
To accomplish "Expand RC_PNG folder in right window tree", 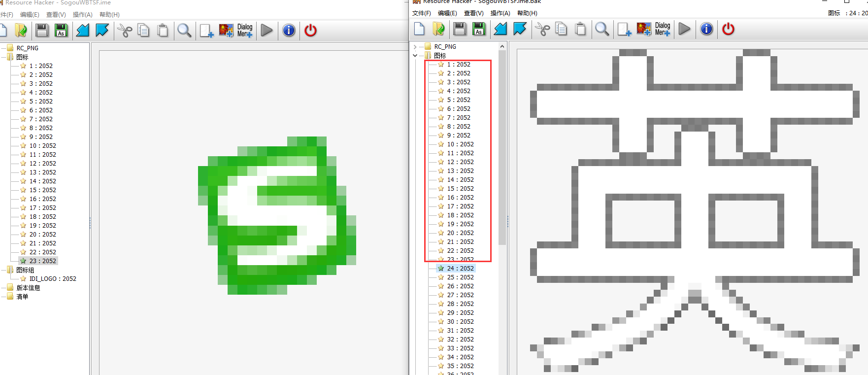I will [x=415, y=47].
